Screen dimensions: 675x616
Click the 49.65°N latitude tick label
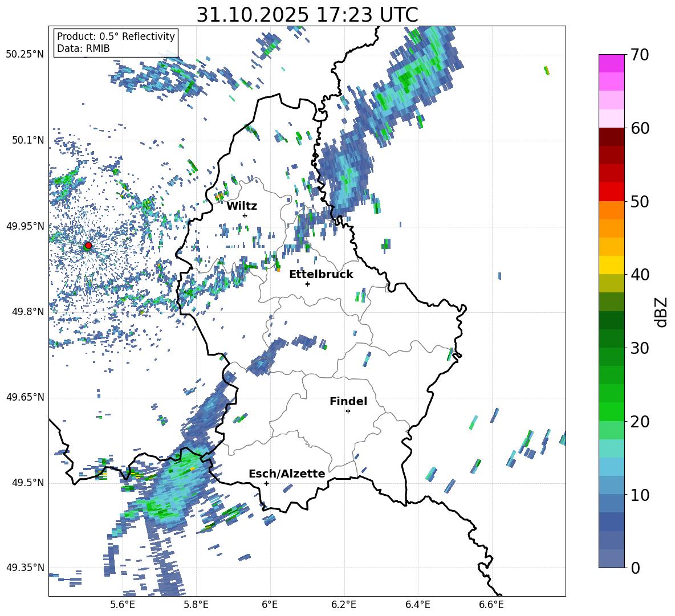[x=25, y=397]
